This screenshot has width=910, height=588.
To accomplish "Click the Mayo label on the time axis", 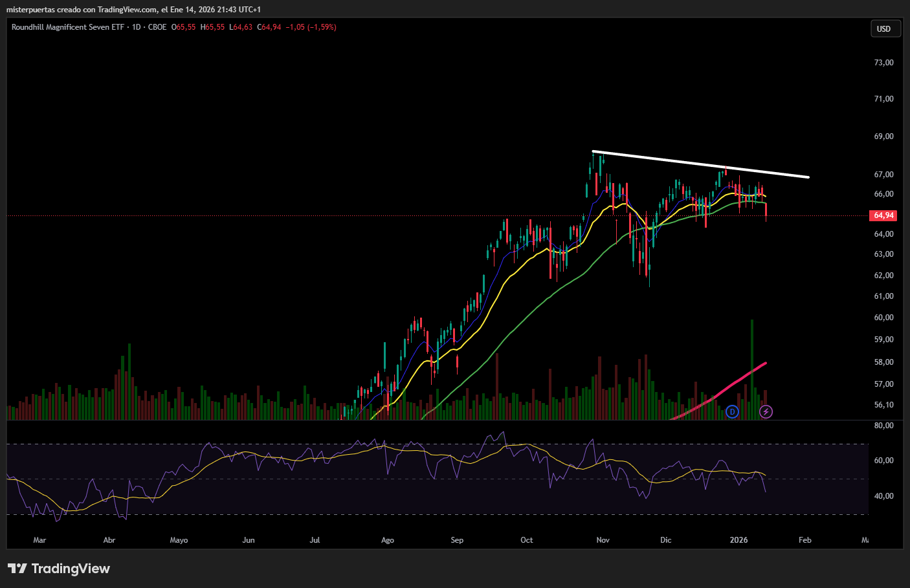I will coord(179,540).
